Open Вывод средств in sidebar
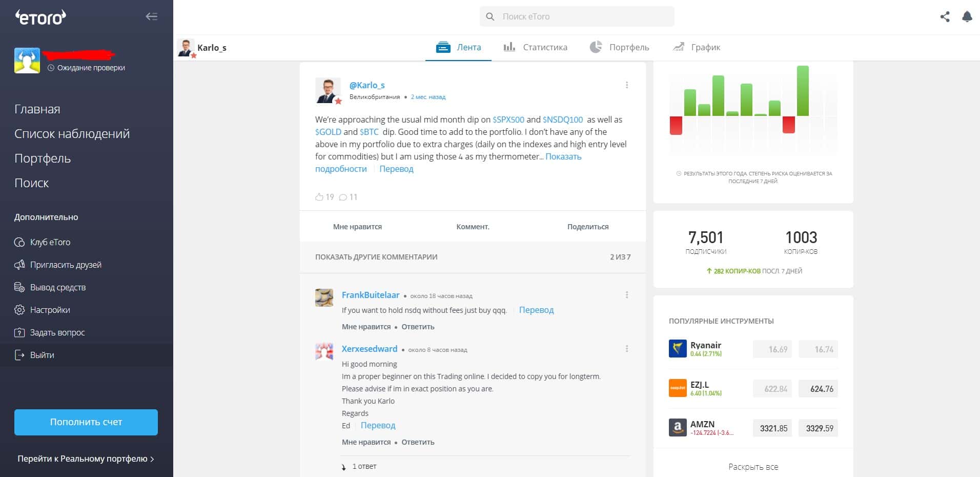980x477 pixels. click(x=50, y=287)
